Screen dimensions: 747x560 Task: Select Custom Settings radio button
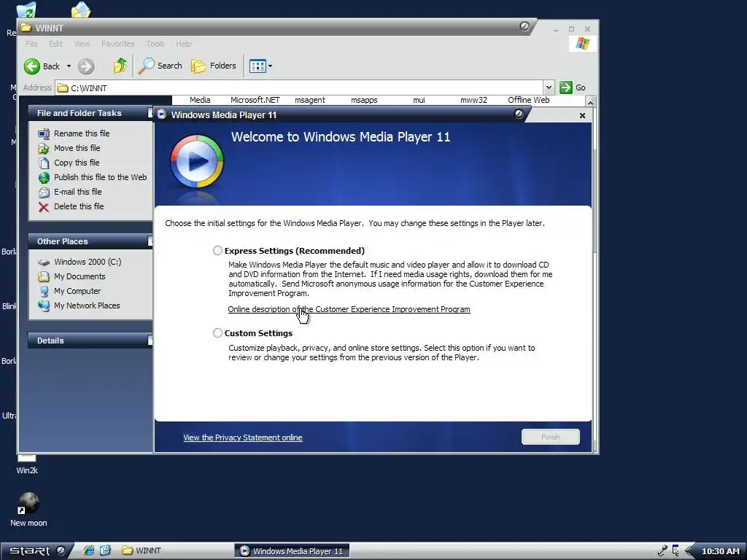pyautogui.click(x=217, y=332)
